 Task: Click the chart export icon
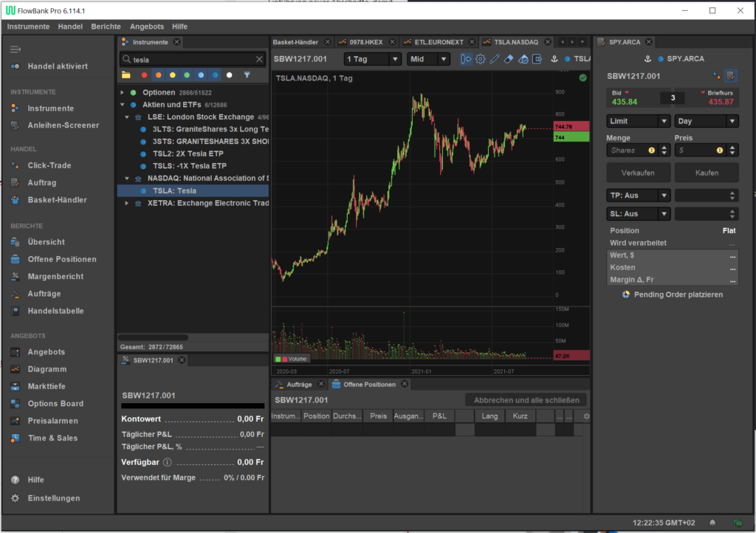point(537,59)
